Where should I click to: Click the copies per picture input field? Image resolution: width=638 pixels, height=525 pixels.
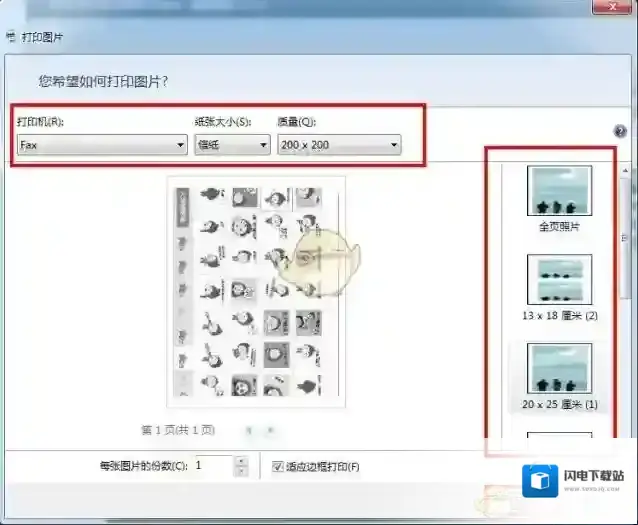(x=214, y=466)
